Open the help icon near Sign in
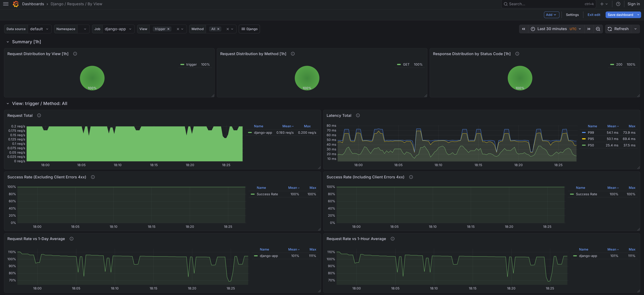This screenshot has height=295, width=644. (618, 4)
